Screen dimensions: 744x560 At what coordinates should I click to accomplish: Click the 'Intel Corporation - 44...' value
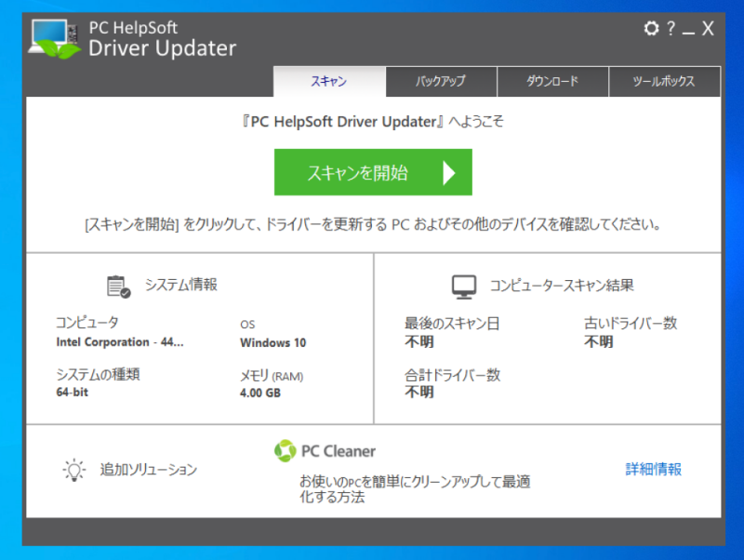120,342
